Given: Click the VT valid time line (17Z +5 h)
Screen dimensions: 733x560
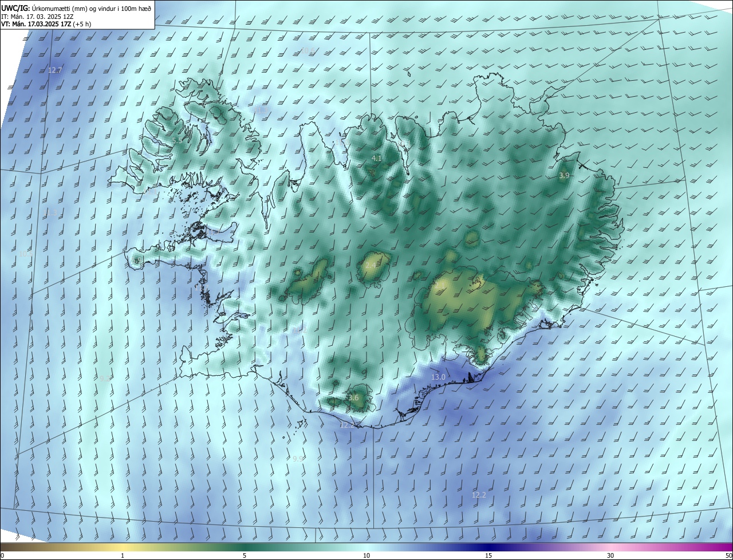Looking at the screenshot, I should [x=46, y=24].
